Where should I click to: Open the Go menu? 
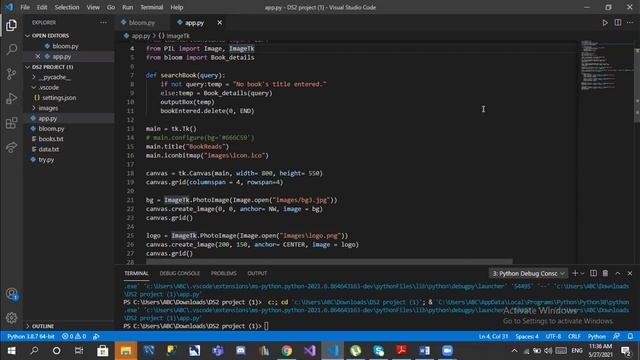[111, 7]
